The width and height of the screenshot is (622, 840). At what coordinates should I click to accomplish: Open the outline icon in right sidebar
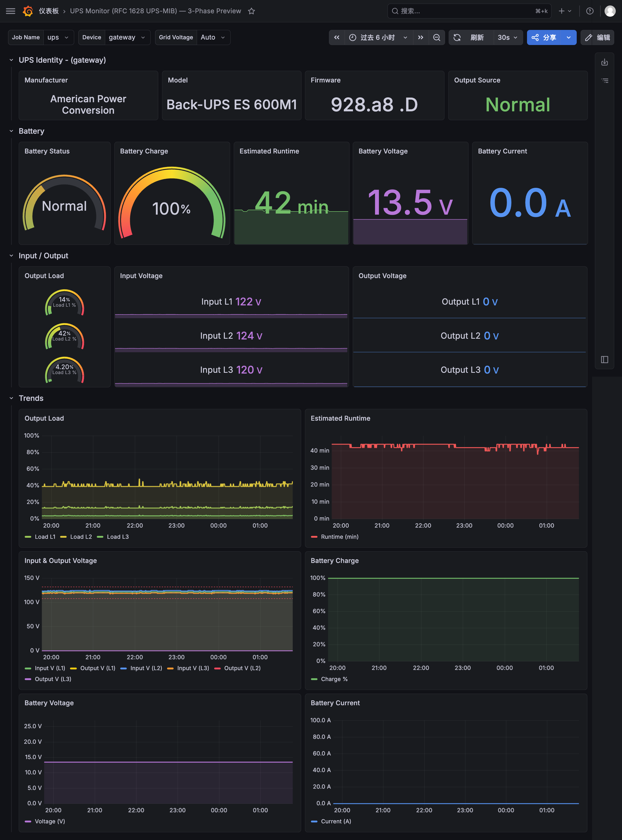coord(605,81)
